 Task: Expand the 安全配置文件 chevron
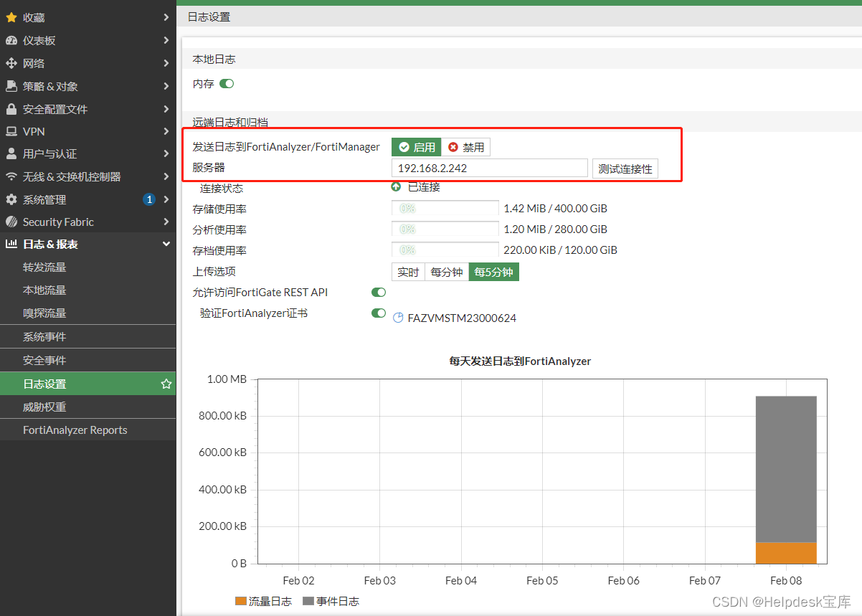pos(166,109)
